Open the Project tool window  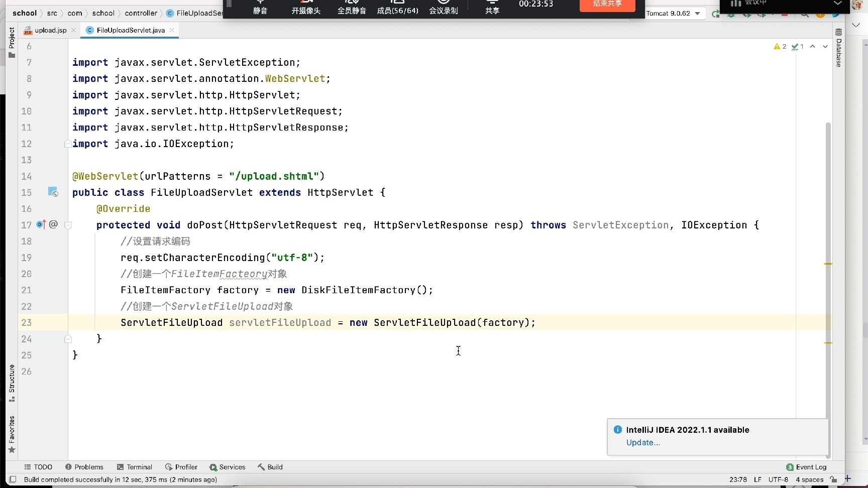12,43
